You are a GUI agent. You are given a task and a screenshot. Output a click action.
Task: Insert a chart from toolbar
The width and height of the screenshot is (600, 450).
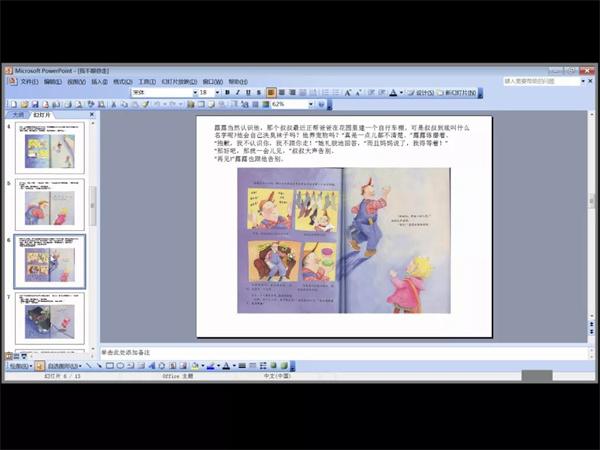click(x=190, y=104)
